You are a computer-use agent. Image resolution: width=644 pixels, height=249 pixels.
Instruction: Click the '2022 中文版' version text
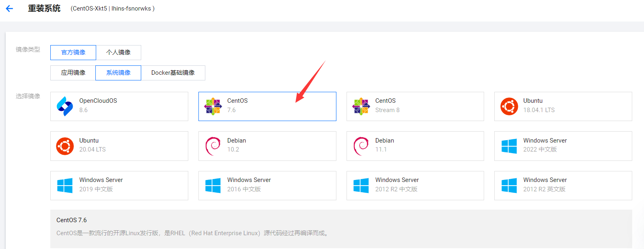click(540, 149)
